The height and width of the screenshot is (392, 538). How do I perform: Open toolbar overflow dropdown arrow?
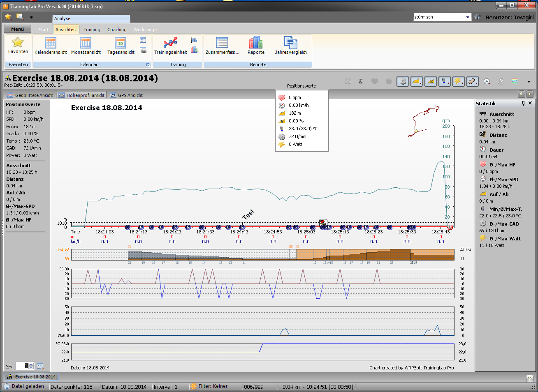529,82
